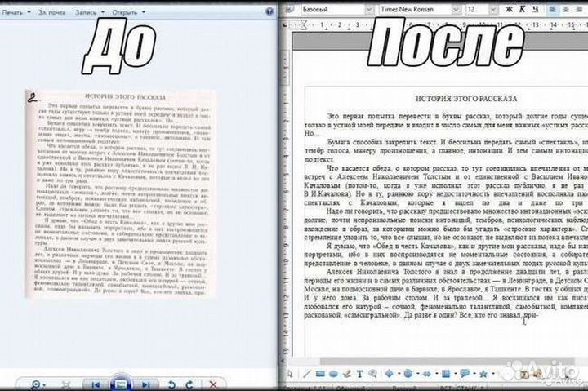This screenshot has height=391, width=588.
Task: Choose the Select arrow tool in drawing toolbar
Action: click(x=289, y=374)
